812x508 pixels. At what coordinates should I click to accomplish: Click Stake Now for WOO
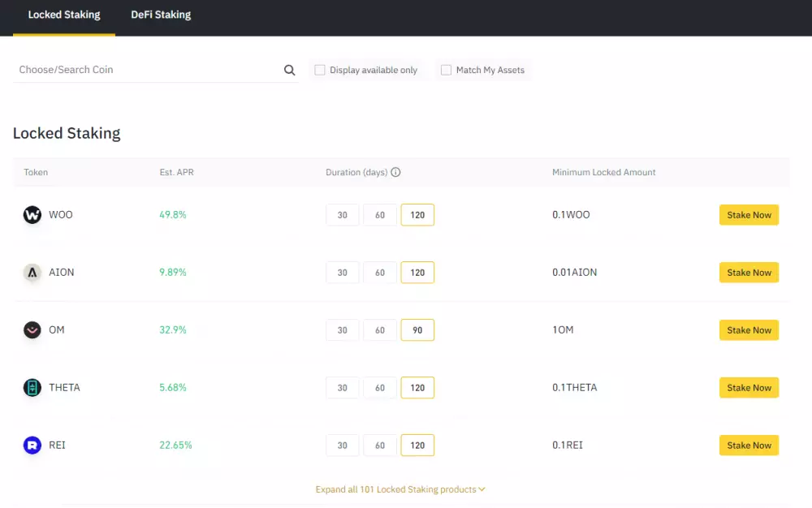(749, 214)
